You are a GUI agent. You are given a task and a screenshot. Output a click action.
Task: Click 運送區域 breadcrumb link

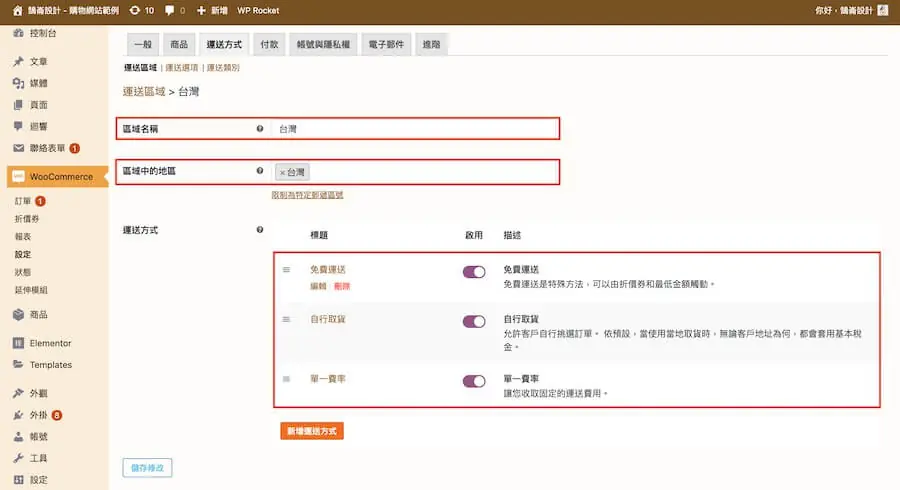144,91
